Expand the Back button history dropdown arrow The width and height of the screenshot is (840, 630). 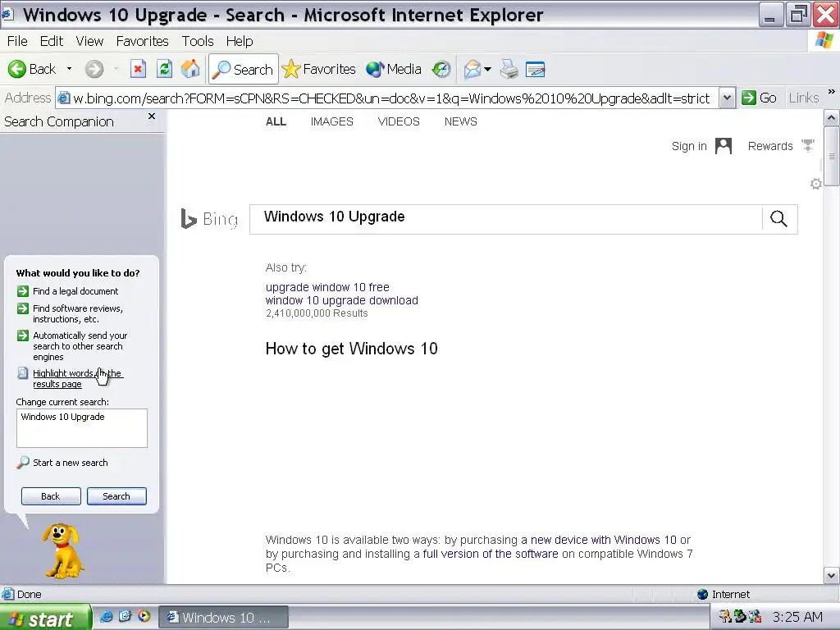69,69
